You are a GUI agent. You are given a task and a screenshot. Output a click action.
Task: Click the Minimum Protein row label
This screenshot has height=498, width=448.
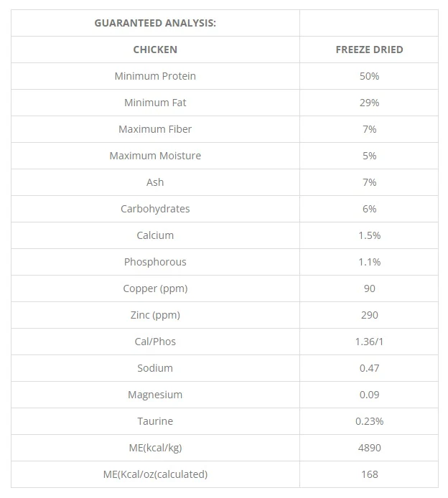[x=155, y=76]
